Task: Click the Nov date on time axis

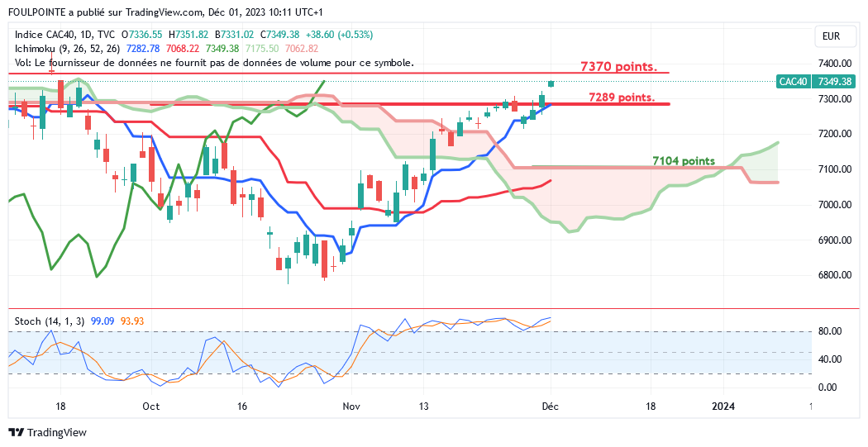Action: (x=351, y=407)
